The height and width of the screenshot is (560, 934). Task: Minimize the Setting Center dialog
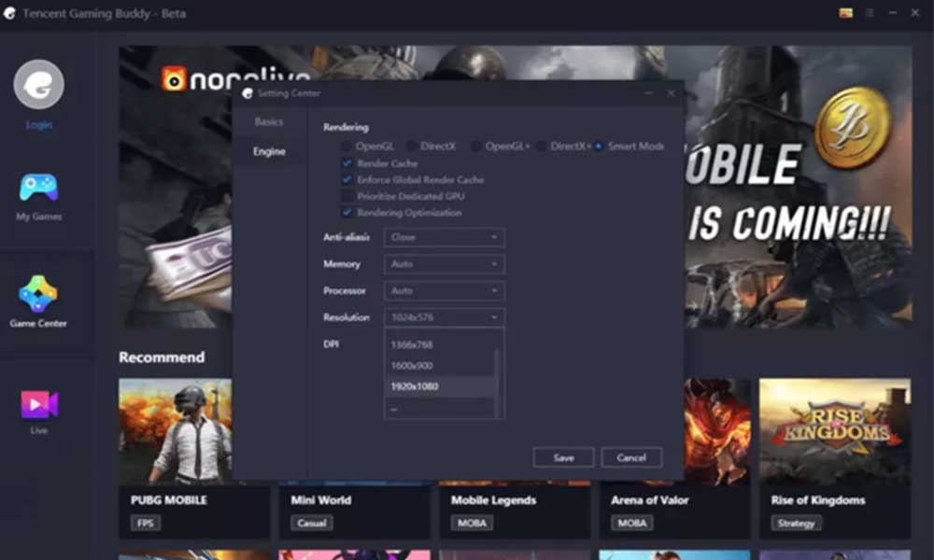coord(649,93)
